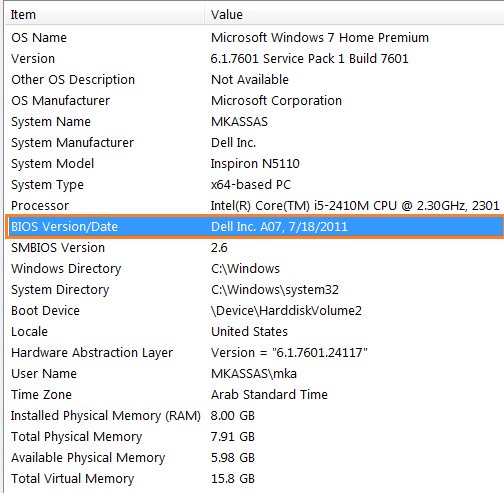Select the Total Physical Memory row

(x=255, y=437)
